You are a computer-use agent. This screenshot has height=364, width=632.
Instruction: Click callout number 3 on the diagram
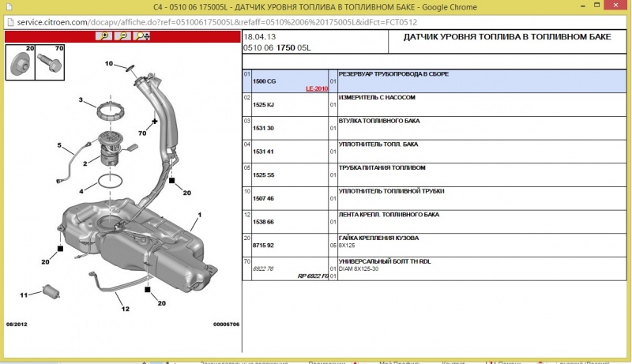(81, 99)
